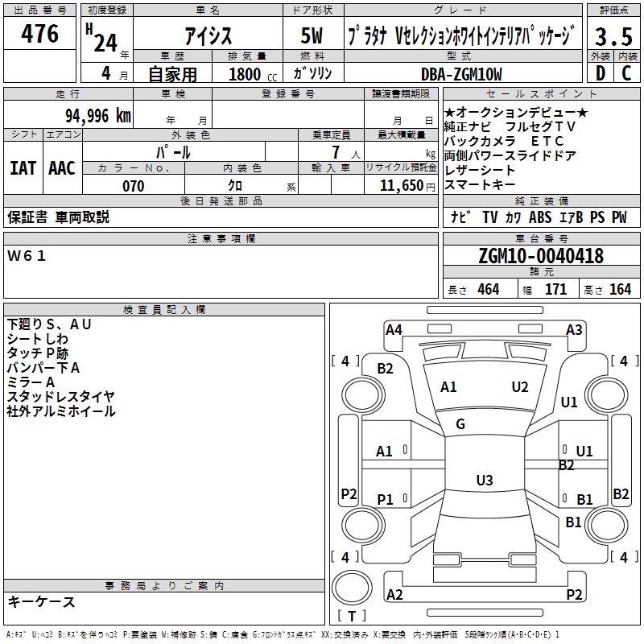Click the first registration year H24

tap(102, 38)
